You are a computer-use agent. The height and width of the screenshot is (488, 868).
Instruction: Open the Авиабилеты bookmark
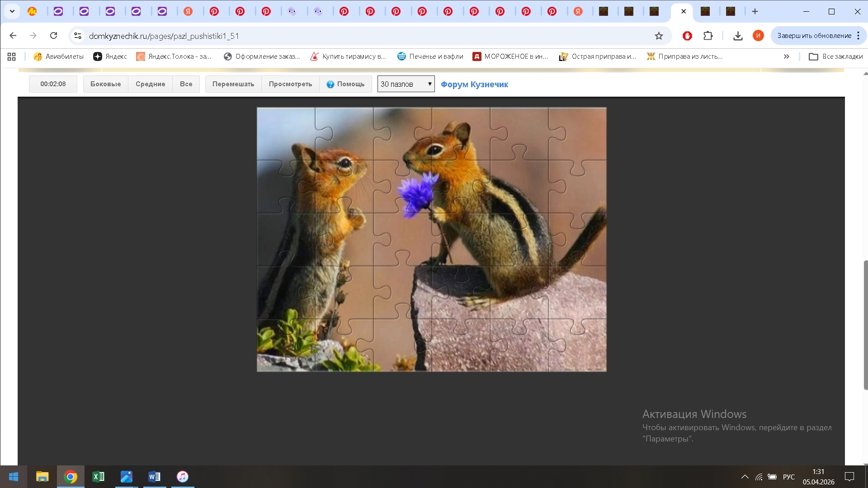click(x=59, y=56)
